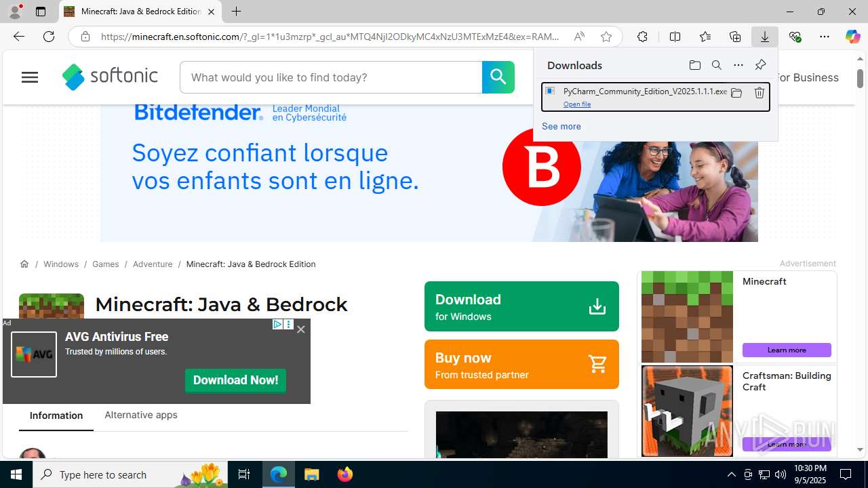Open the Games breadcrumb
The image size is (868, 488).
point(106,264)
